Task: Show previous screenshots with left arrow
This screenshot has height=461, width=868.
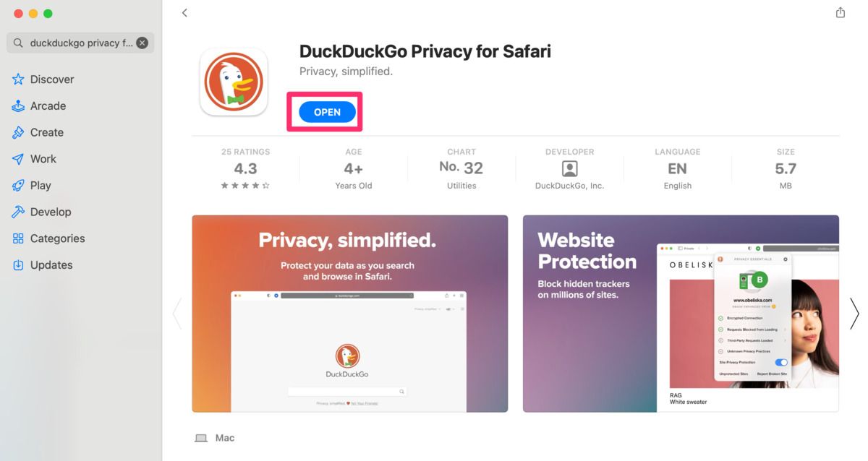Action: [x=176, y=314]
